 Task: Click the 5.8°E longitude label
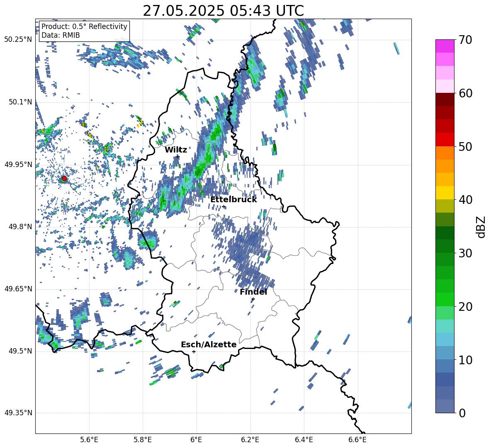click(143, 440)
